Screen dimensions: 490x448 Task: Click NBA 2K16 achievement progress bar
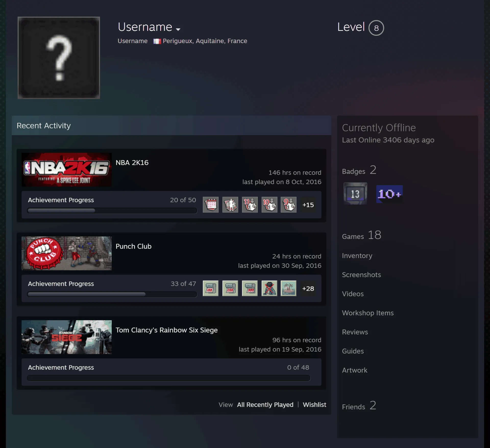click(112, 211)
